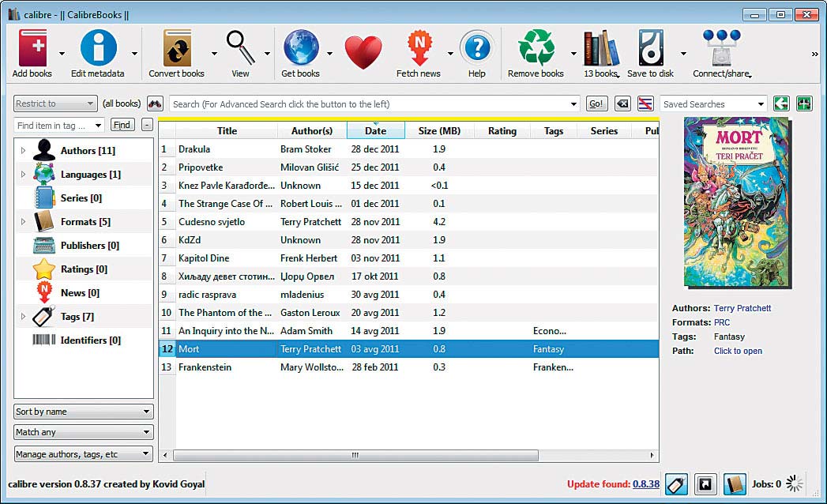Click the red heart donate icon
827x504 pixels.
coord(363,51)
